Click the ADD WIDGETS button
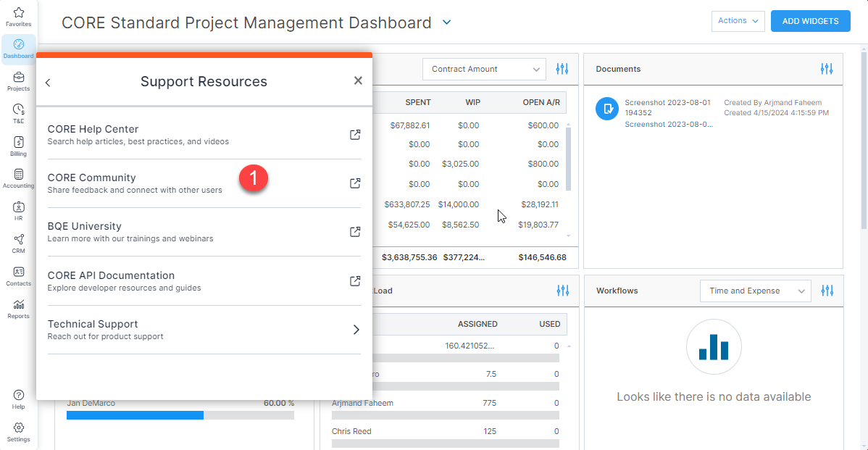The width and height of the screenshot is (868, 450). [811, 21]
